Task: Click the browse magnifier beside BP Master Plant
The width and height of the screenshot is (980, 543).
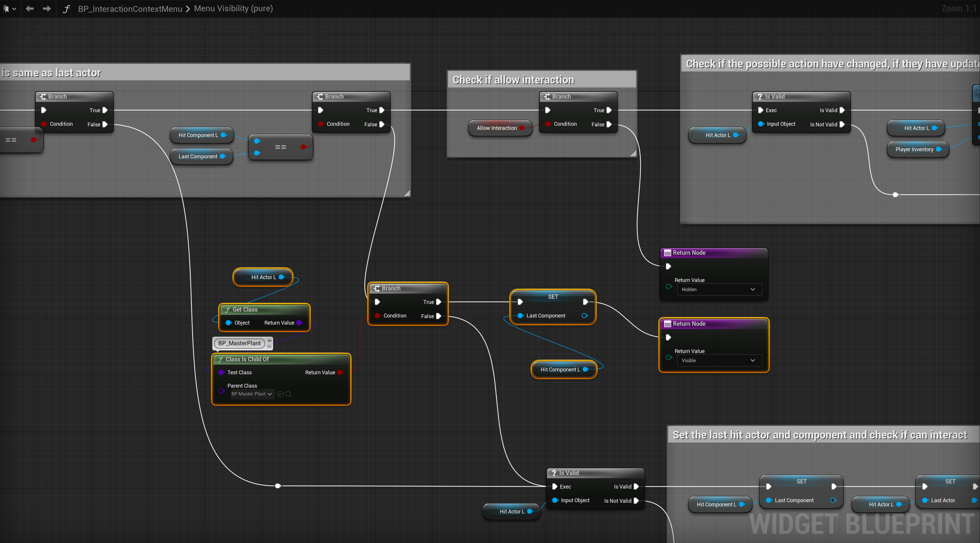Action: [289, 394]
